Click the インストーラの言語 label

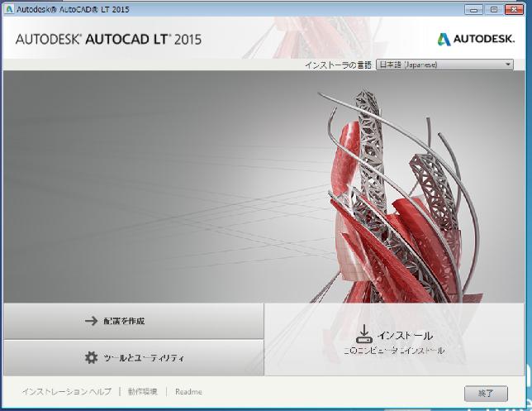tap(338, 65)
